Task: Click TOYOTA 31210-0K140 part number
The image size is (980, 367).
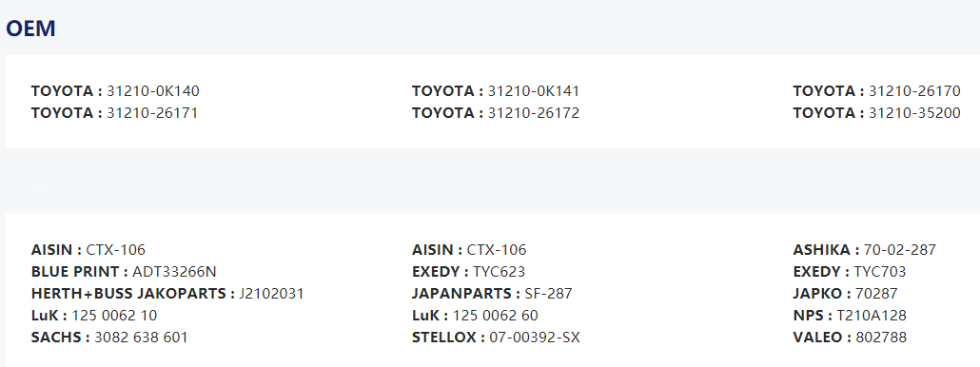Action: click(115, 91)
